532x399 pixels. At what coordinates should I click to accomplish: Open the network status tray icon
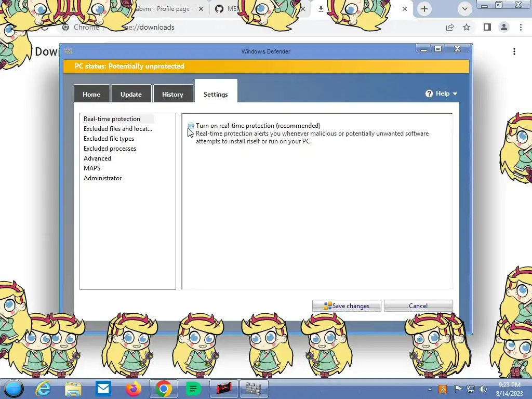point(471,389)
